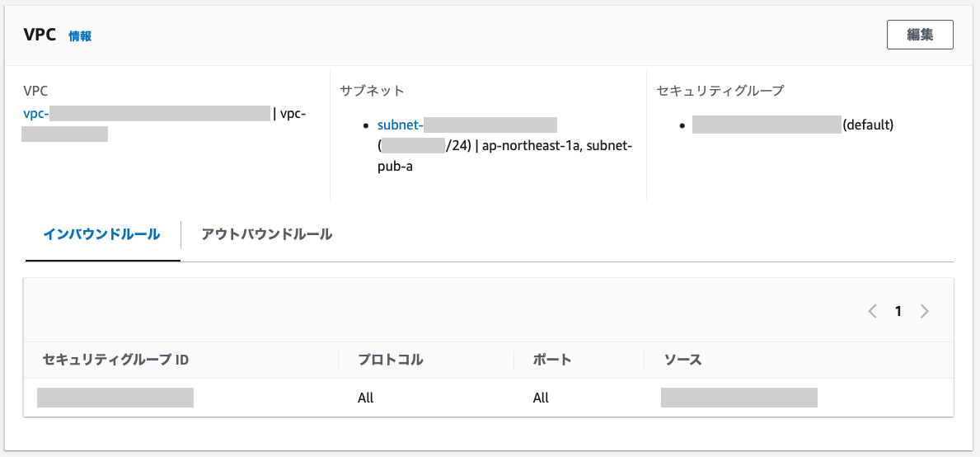Switch to the アウトバウンドルール tab
This screenshot has width=980, height=457.
click(x=267, y=234)
